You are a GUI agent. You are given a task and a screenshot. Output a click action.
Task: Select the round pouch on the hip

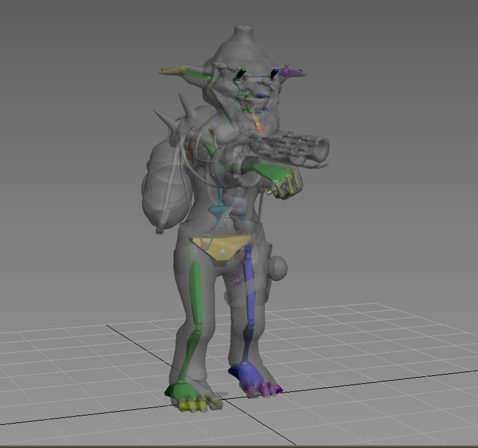(278, 268)
